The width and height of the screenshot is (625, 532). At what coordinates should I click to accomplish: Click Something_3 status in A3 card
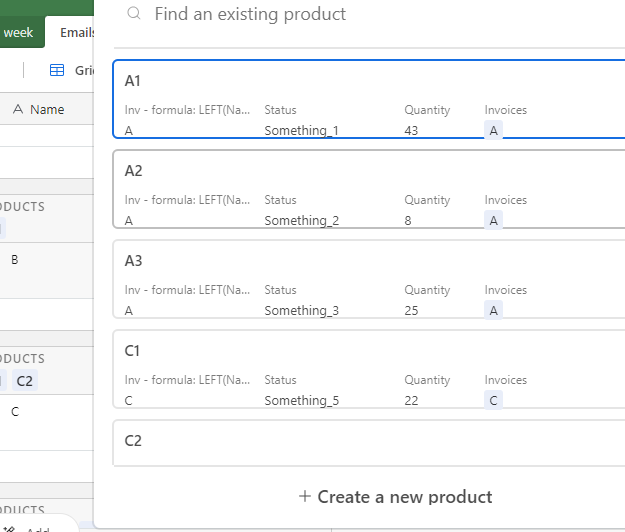[x=302, y=310]
